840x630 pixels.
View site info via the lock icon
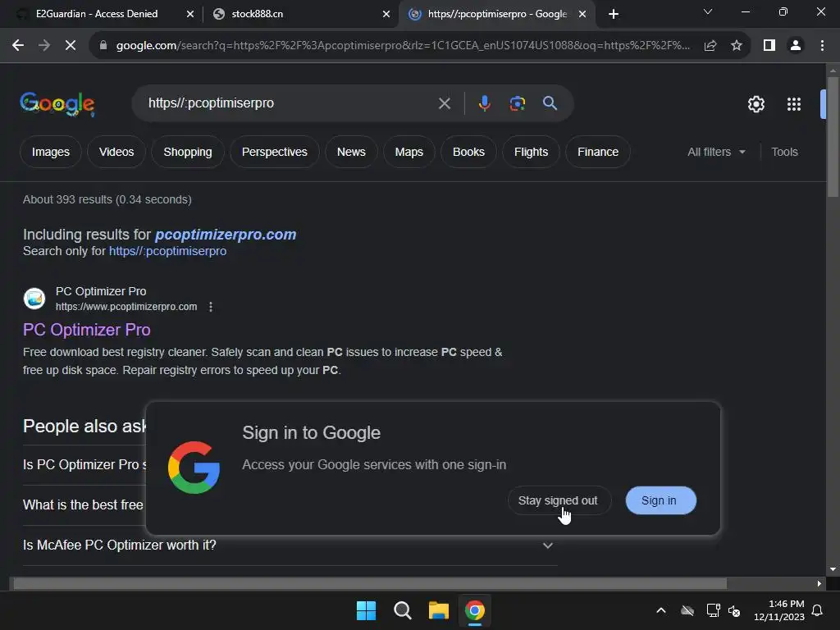coord(103,46)
